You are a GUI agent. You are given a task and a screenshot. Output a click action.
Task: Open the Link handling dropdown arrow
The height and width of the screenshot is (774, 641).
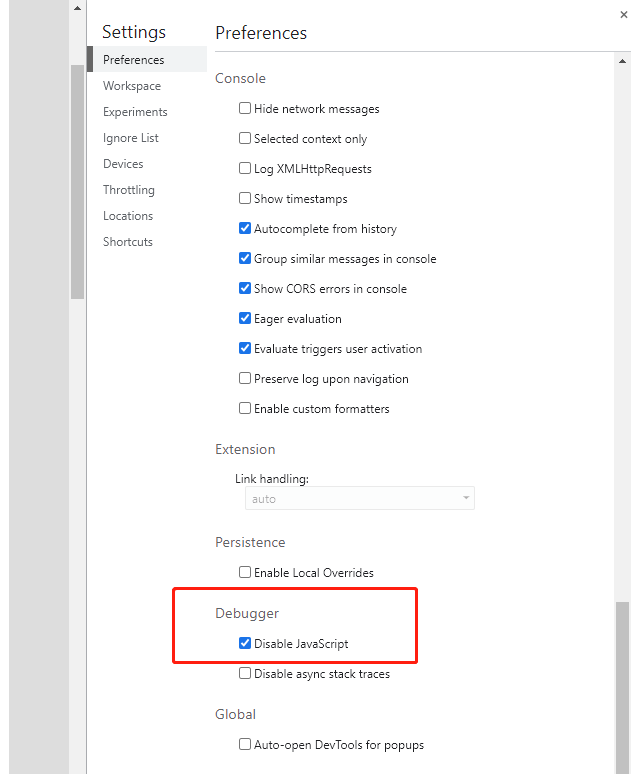point(466,498)
